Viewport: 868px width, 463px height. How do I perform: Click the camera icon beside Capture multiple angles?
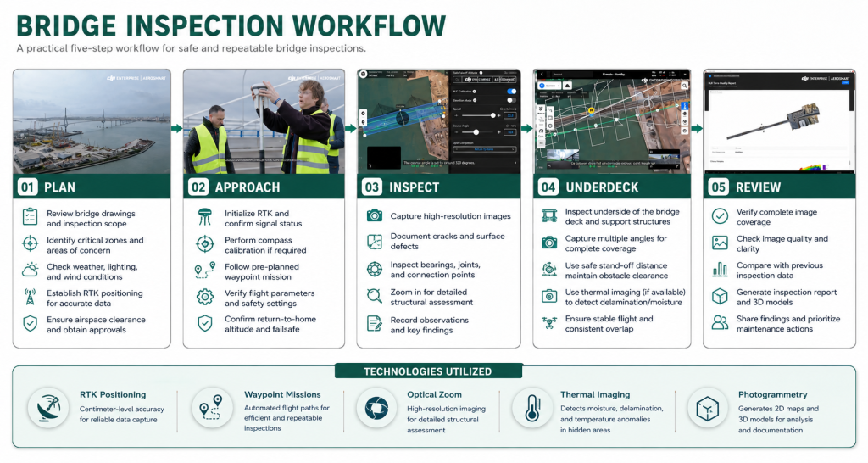(549, 243)
